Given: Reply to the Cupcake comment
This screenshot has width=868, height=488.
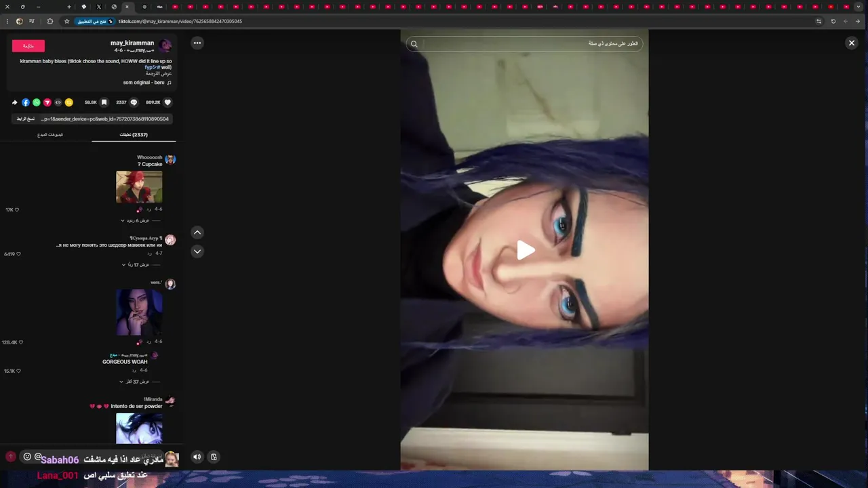Looking at the screenshot, I should [149, 209].
